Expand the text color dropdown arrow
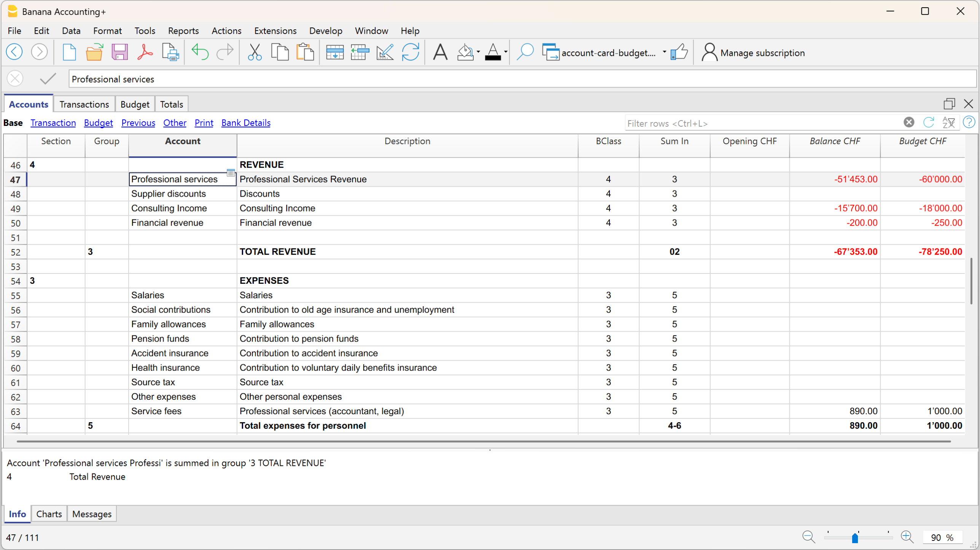980x550 pixels. (506, 52)
